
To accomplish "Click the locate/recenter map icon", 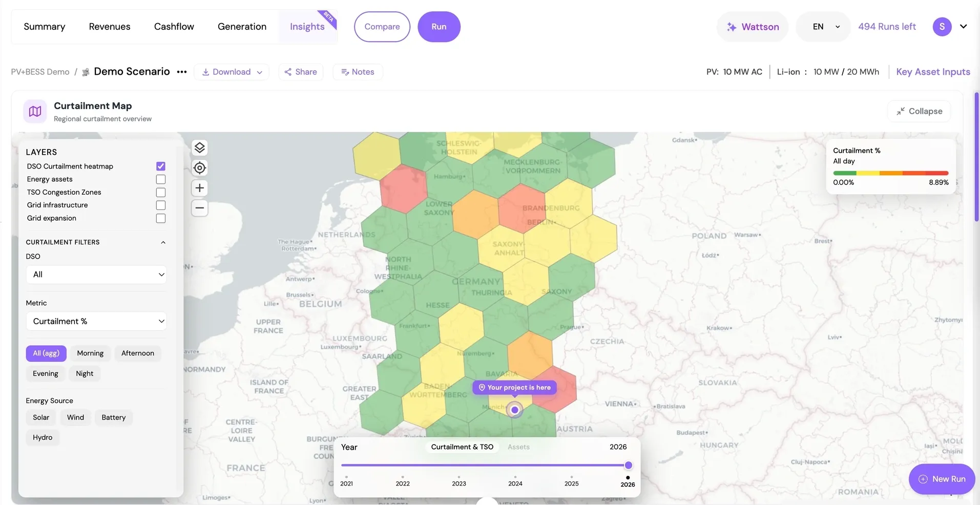I will (200, 168).
